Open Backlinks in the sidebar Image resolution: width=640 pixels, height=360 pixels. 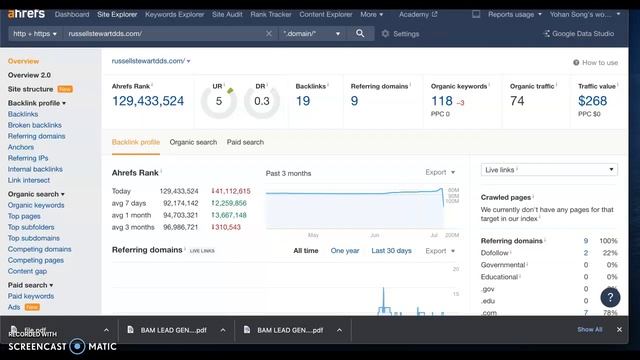(23, 114)
